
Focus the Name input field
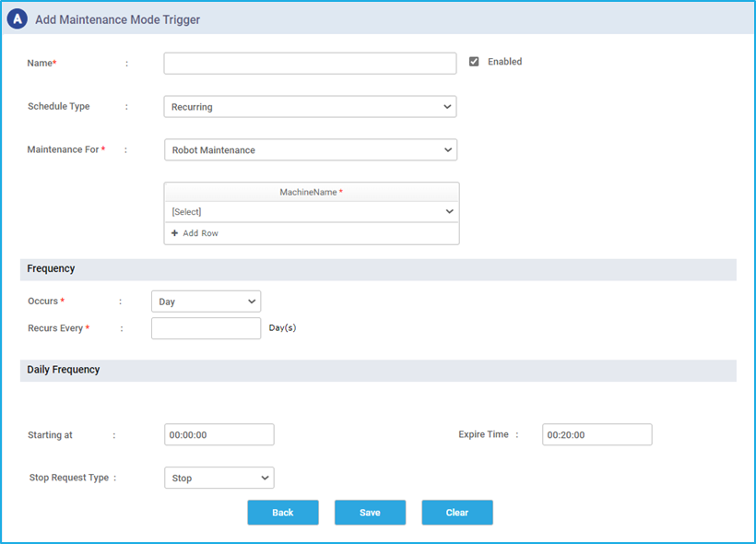click(310, 64)
